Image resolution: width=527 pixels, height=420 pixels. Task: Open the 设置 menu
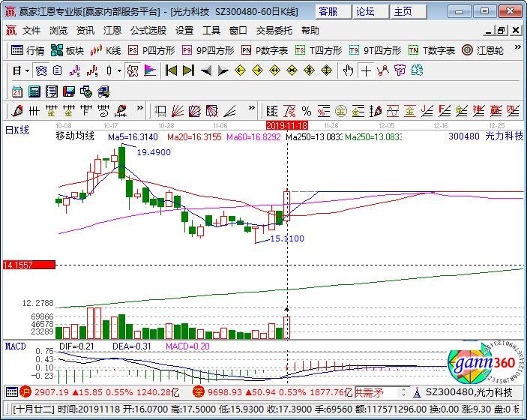(184, 31)
